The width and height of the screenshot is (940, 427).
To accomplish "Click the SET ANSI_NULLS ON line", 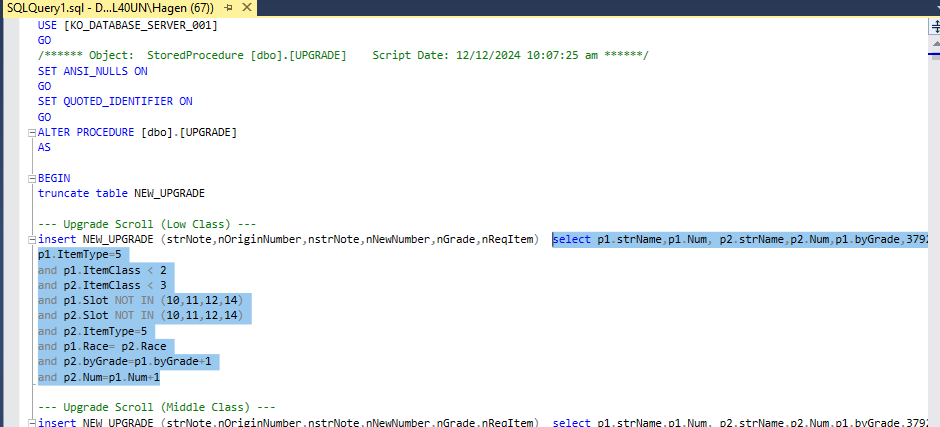I will (92, 71).
